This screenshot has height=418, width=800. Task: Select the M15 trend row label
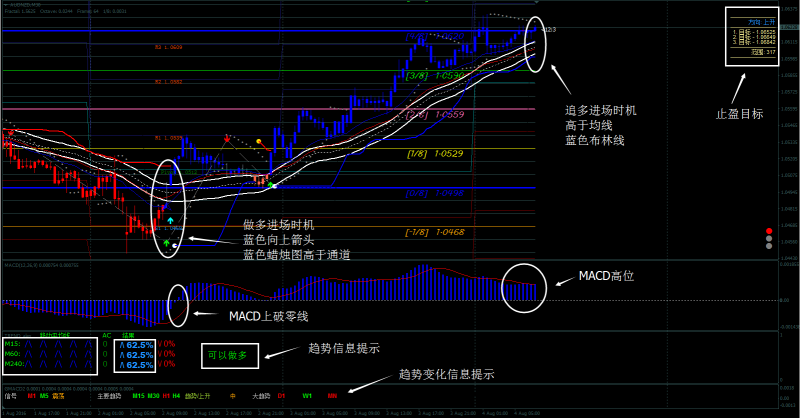point(10,343)
